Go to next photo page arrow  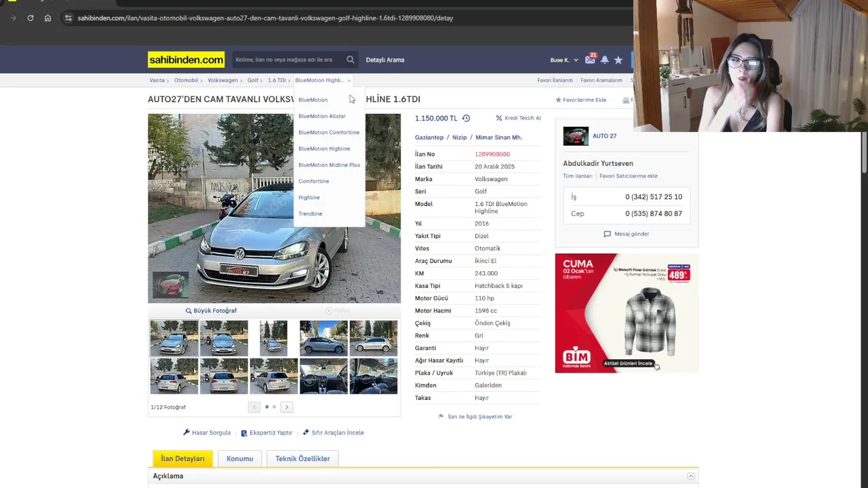287,407
